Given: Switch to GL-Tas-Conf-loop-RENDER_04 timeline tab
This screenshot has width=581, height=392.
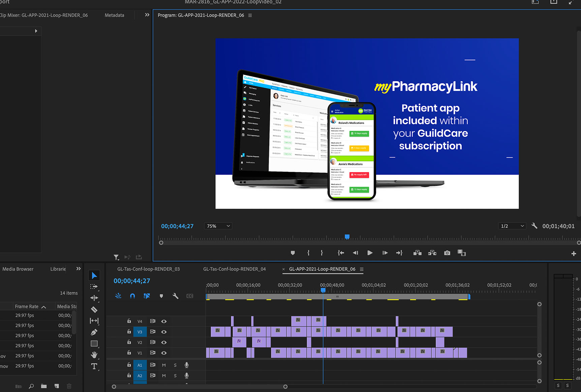Looking at the screenshot, I should (235, 269).
